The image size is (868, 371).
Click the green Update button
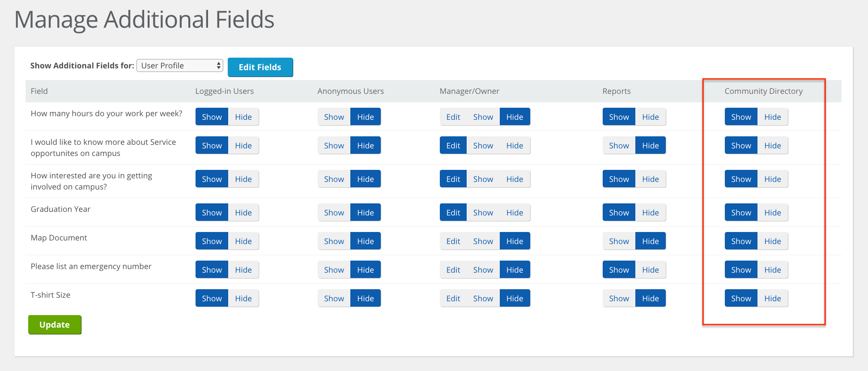[x=55, y=325]
